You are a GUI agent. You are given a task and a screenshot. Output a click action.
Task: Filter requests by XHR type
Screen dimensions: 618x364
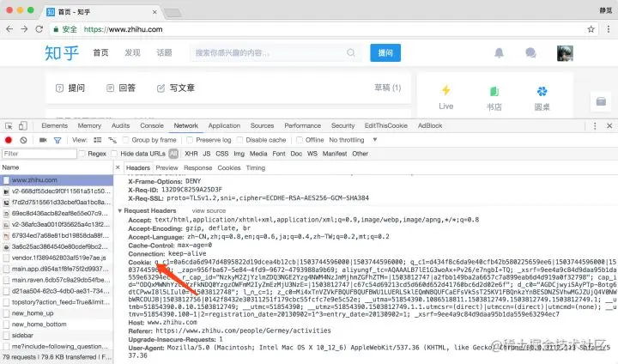pos(191,154)
